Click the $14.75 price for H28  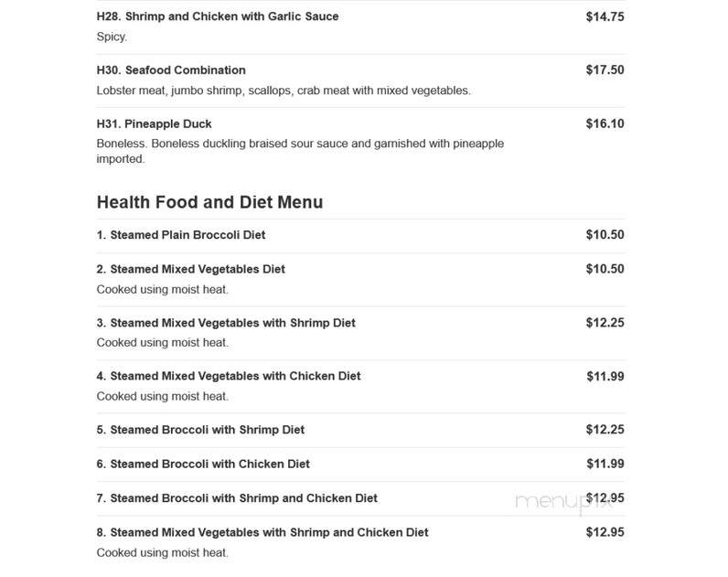(605, 16)
